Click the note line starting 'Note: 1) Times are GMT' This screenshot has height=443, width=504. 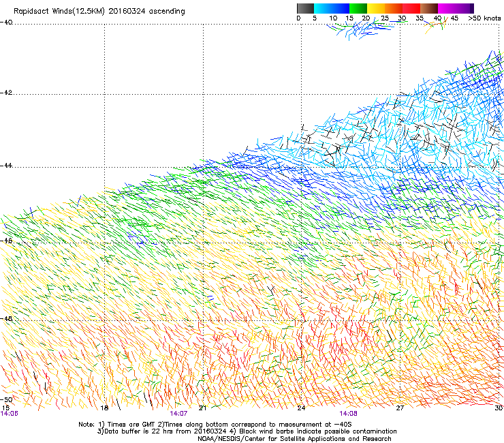tap(215, 425)
